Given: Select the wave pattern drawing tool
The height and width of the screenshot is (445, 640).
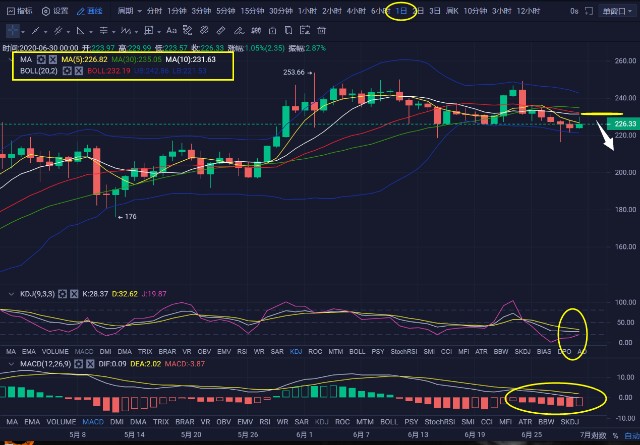Looking at the screenshot, I should [126, 31].
